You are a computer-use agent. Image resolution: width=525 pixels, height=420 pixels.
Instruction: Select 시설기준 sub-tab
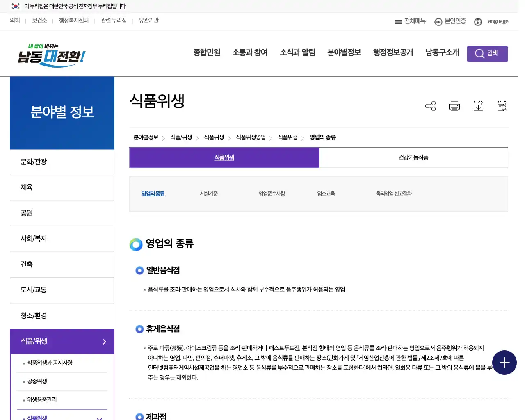coord(209,194)
